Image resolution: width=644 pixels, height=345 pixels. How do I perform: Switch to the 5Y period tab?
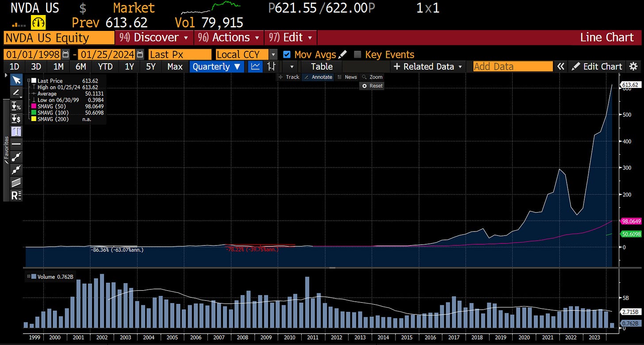coord(150,66)
